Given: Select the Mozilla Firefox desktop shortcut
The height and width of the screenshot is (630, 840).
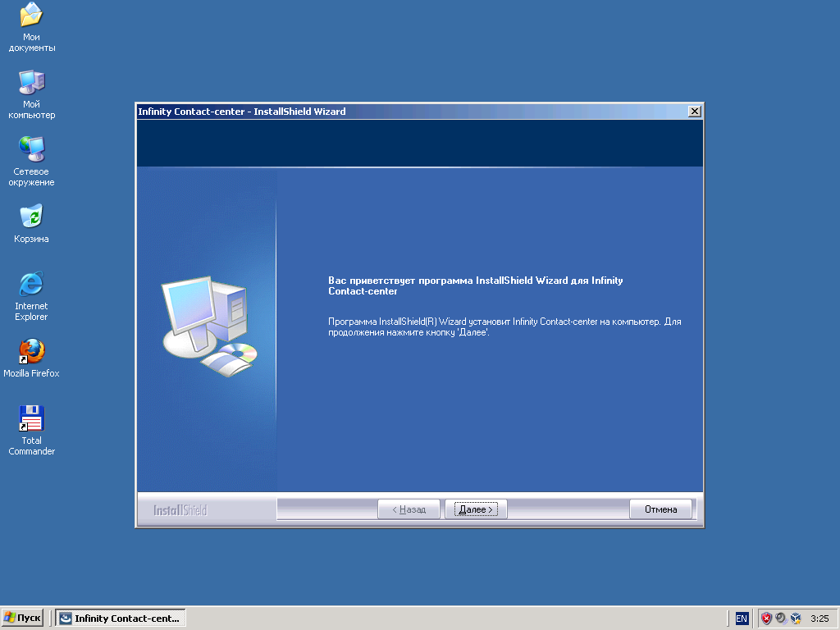Looking at the screenshot, I should 31,358.
